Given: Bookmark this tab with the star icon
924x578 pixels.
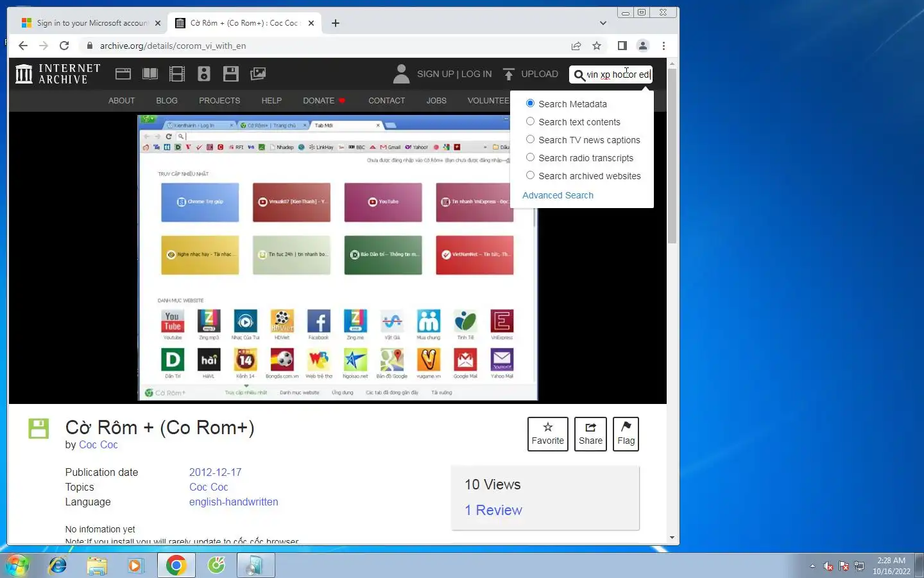Looking at the screenshot, I should [597, 46].
